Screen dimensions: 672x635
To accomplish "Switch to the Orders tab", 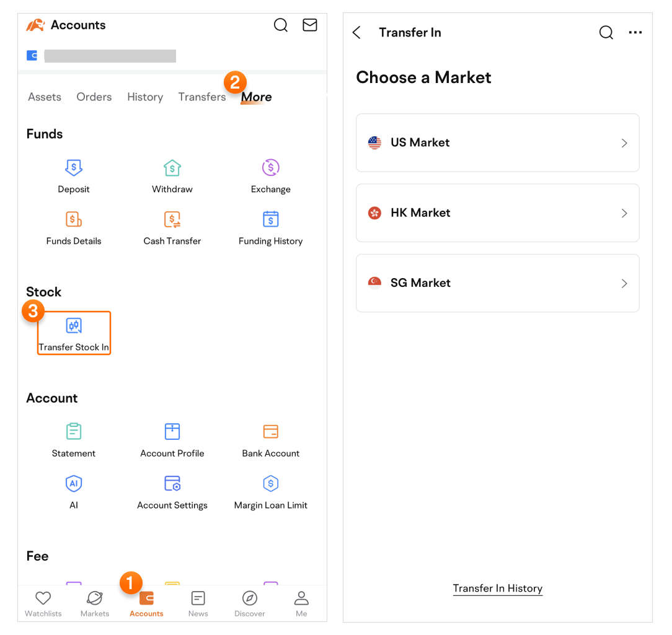I will pyautogui.click(x=94, y=97).
